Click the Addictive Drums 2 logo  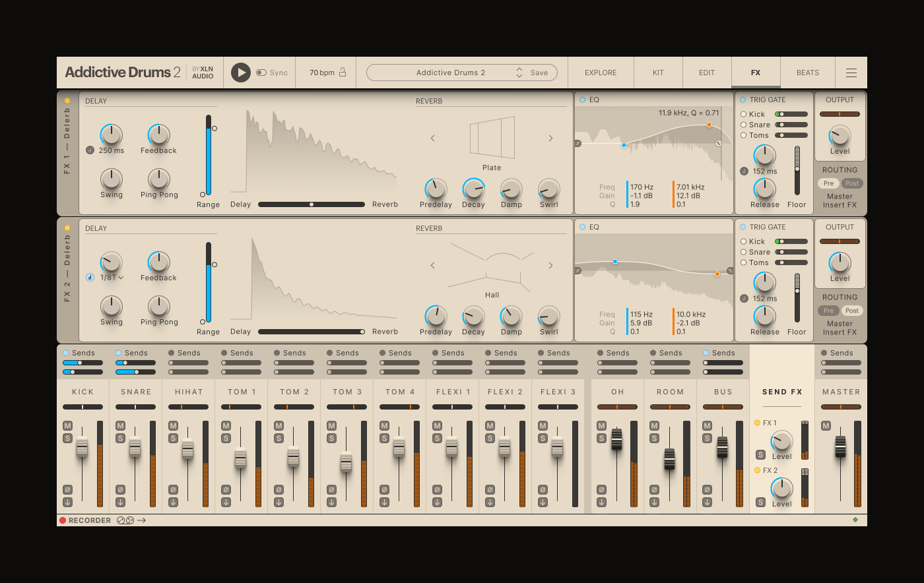point(123,73)
